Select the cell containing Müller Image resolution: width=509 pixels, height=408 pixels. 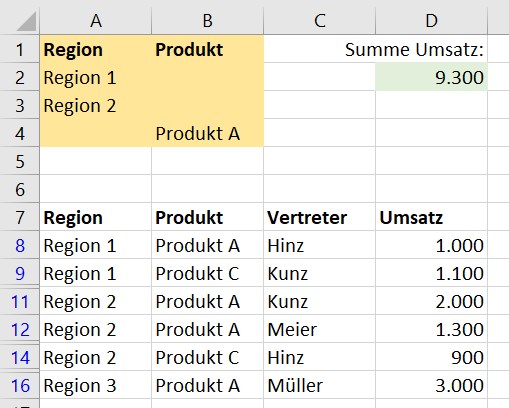pos(319,385)
